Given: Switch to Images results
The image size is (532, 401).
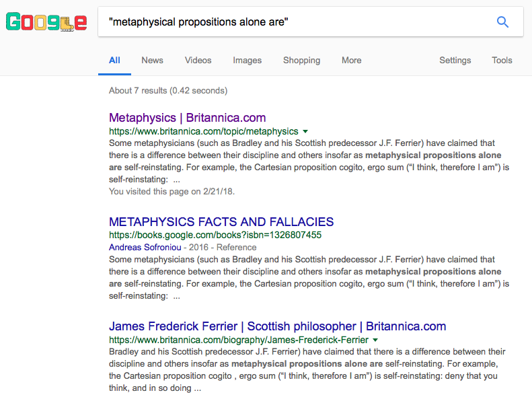Looking at the screenshot, I should tap(247, 61).
